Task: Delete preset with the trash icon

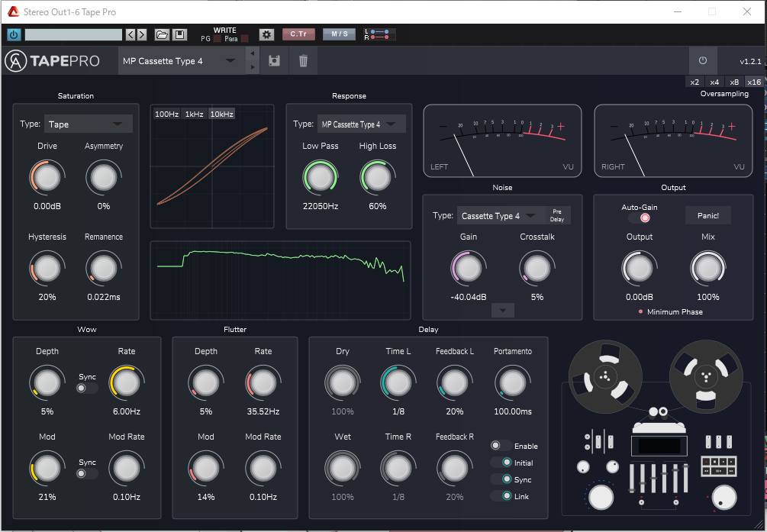Action: coord(303,61)
